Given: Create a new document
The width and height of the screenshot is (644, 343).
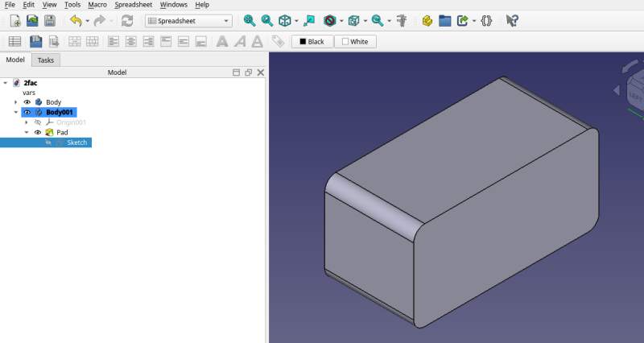Looking at the screenshot, I should click(15, 21).
